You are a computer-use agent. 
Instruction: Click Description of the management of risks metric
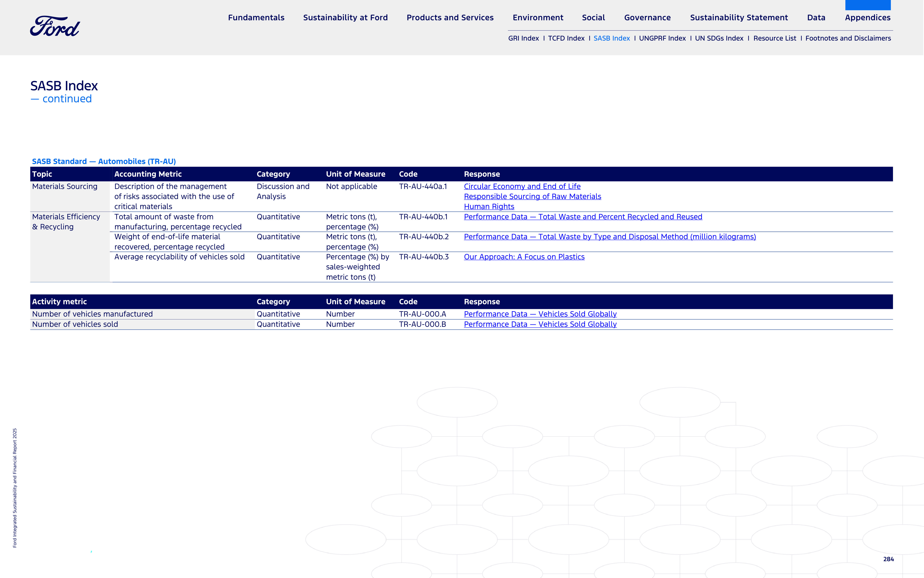coord(174,196)
